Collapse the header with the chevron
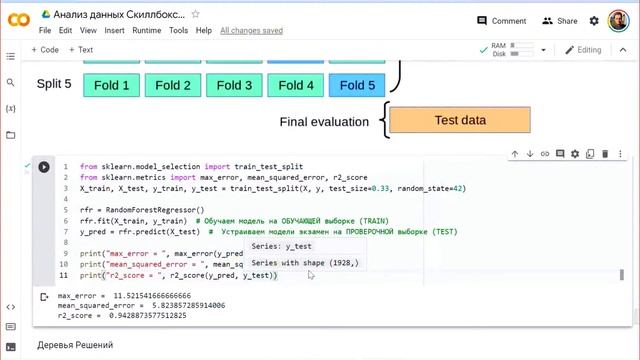This screenshot has width=640, height=360. tap(623, 50)
